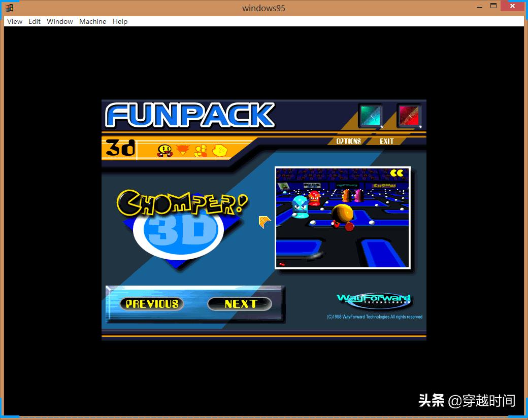The image size is (528, 420).
Task: Click the 3d category label
Action: (x=120, y=148)
